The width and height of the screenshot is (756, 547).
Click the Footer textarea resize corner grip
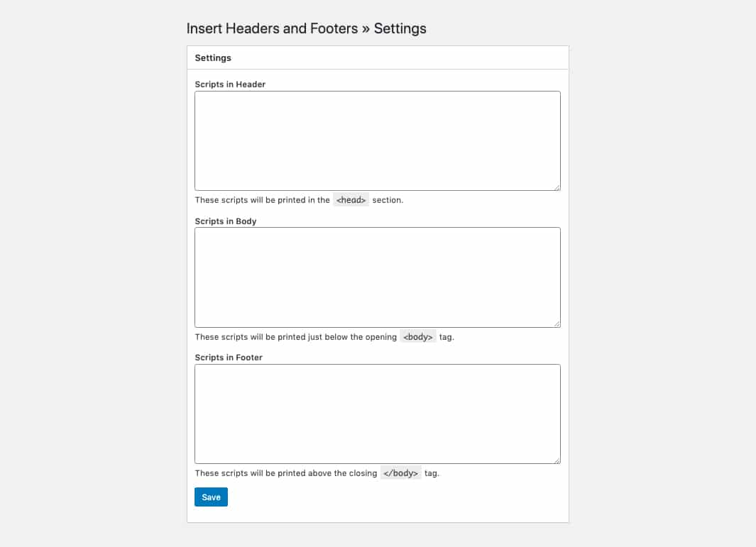(557, 460)
